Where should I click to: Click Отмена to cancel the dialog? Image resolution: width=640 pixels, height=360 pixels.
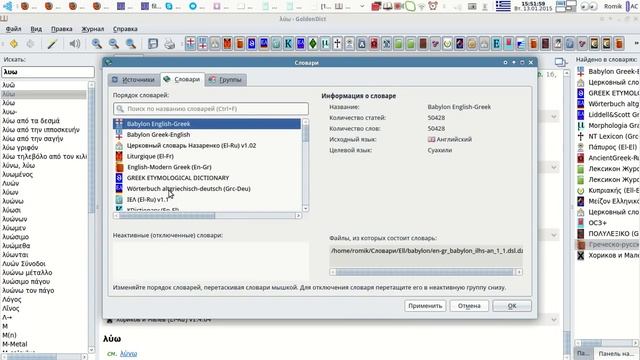click(x=469, y=306)
